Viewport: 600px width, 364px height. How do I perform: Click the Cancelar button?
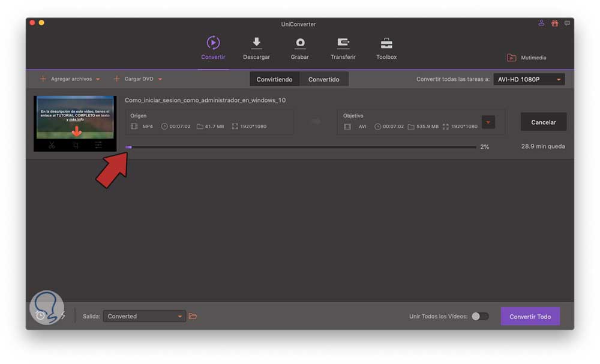pyautogui.click(x=544, y=122)
